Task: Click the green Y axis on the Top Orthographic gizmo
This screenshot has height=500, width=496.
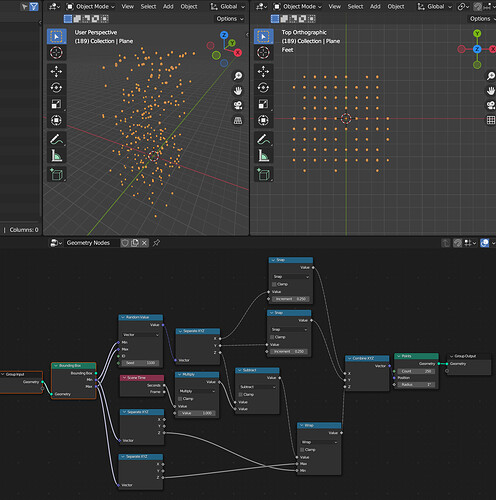Action: (x=477, y=33)
